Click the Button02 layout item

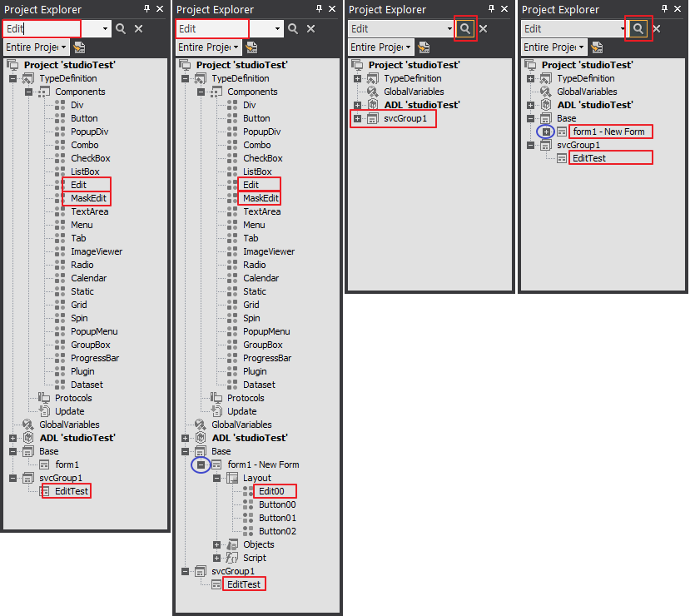click(276, 531)
